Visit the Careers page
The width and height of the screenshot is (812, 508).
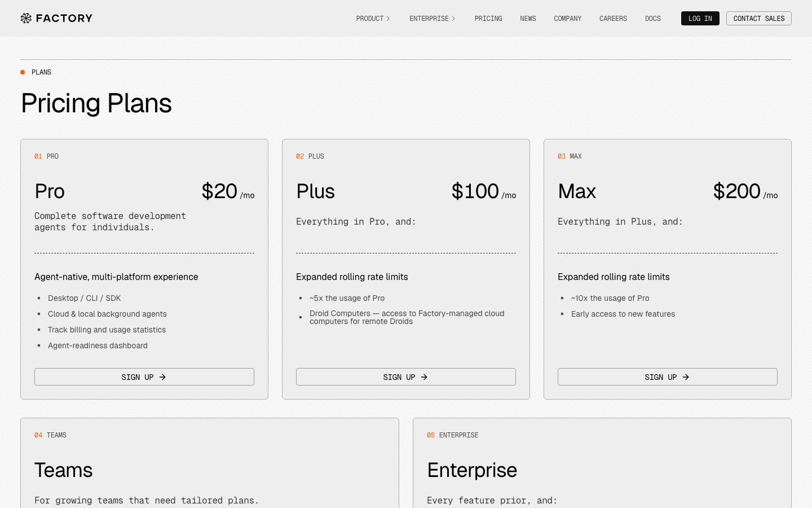click(613, 19)
